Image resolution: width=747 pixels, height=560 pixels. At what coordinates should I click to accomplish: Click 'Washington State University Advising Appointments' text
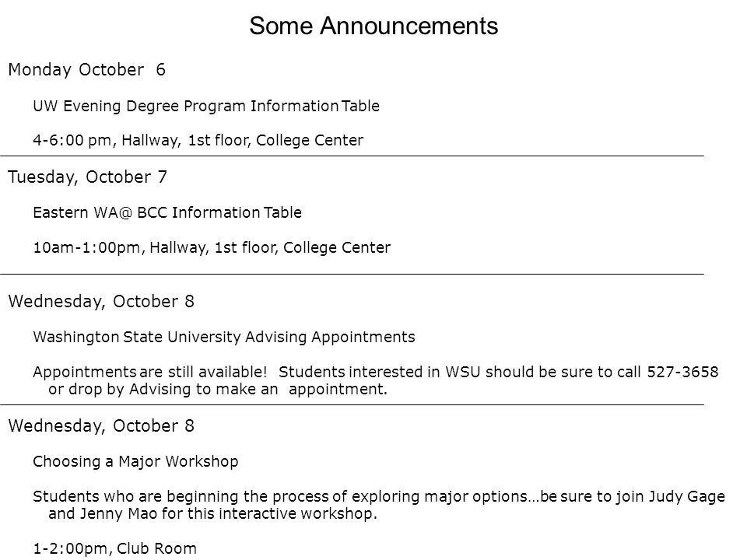point(224,337)
